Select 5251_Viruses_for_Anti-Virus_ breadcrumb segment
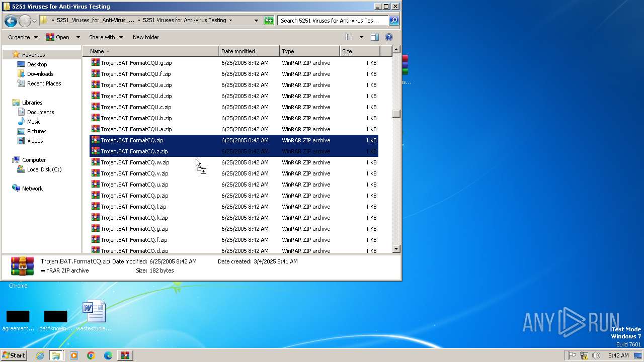Screen dimensions: 644x362 point(96,21)
